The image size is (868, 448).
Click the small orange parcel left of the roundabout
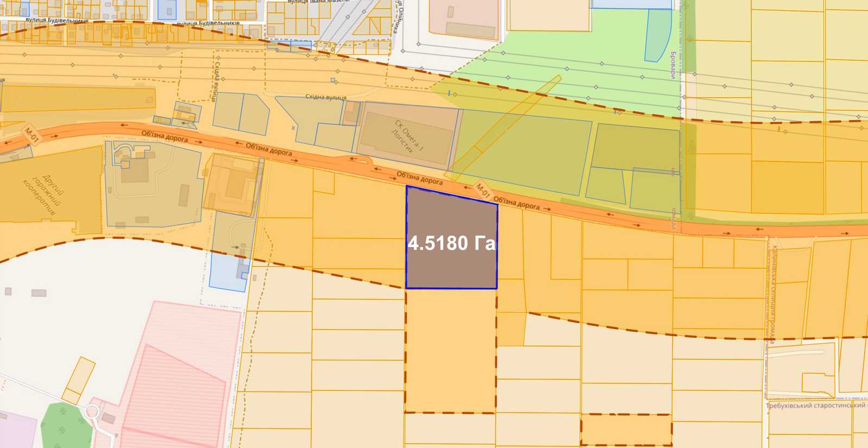79,380
